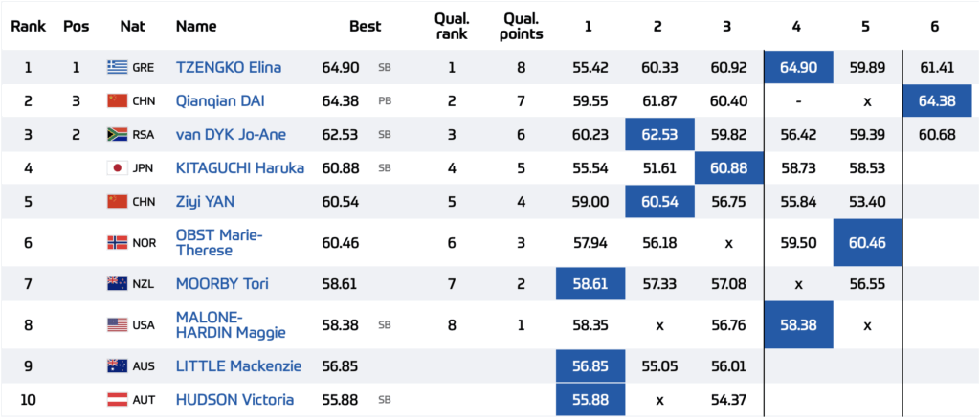Open TZENGKO Elina athlete profile
The width and height of the screenshot is (980, 420).
230,68
